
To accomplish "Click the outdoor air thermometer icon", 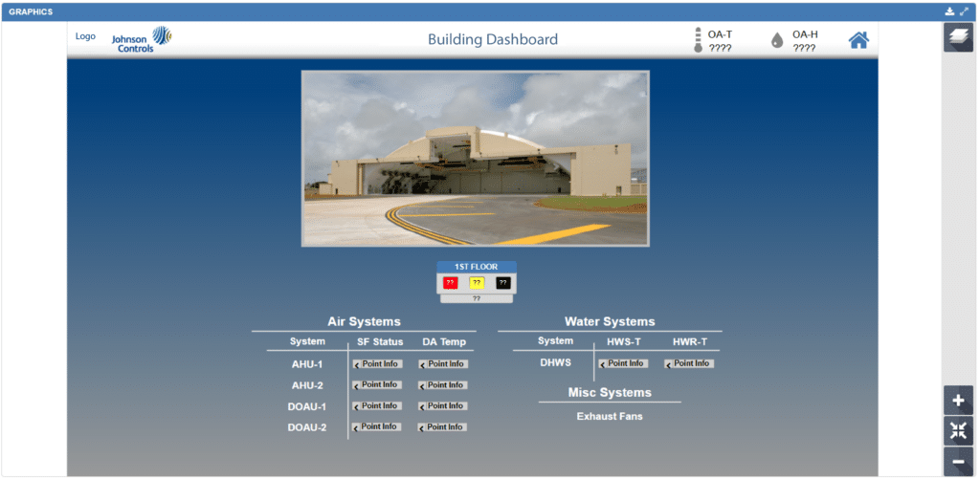I will point(698,40).
